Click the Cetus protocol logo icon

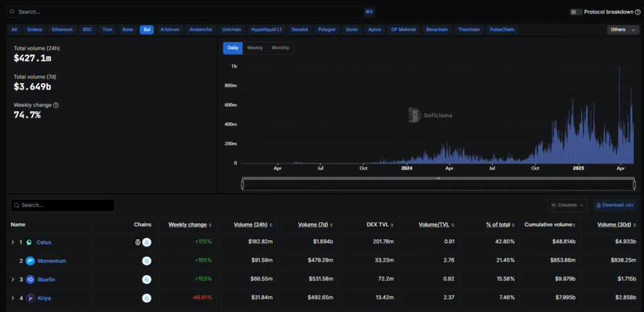click(30, 242)
